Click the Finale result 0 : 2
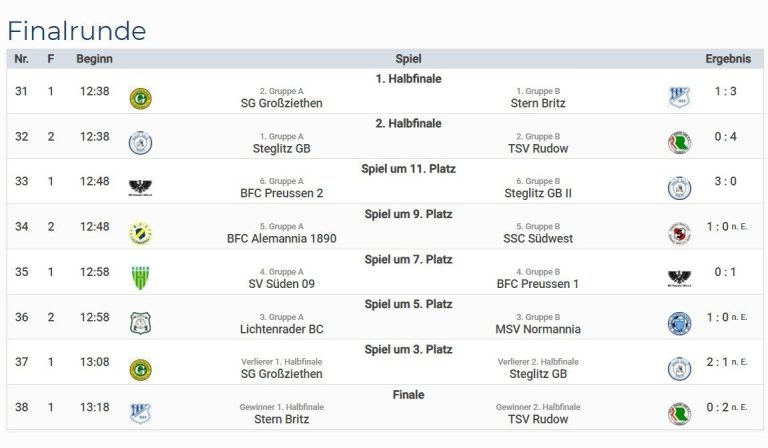Image resolution: width=768 pixels, height=448 pixels. click(x=718, y=407)
